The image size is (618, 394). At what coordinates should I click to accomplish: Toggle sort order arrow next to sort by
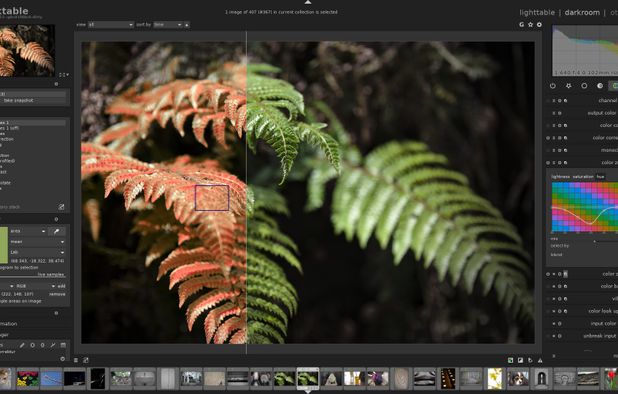187,24
